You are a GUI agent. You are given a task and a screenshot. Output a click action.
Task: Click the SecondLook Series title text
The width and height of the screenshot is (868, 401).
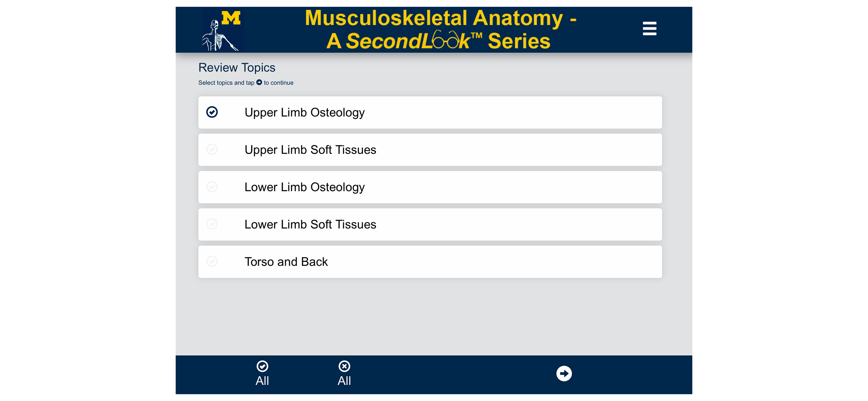click(x=438, y=40)
